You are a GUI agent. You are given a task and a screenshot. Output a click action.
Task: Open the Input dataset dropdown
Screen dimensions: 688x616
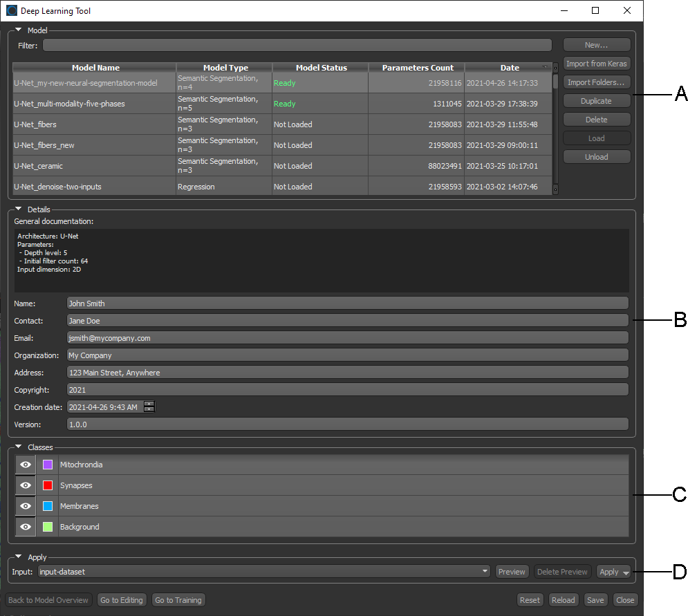point(485,572)
